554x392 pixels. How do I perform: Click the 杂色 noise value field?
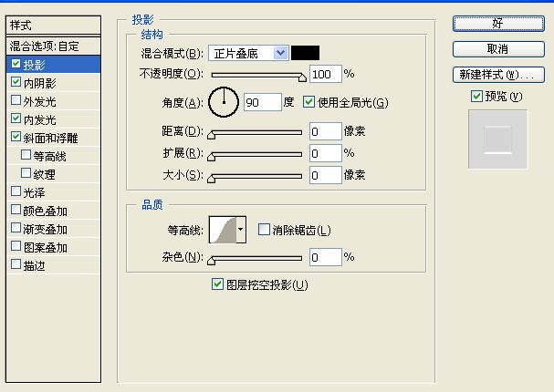(326, 257)
